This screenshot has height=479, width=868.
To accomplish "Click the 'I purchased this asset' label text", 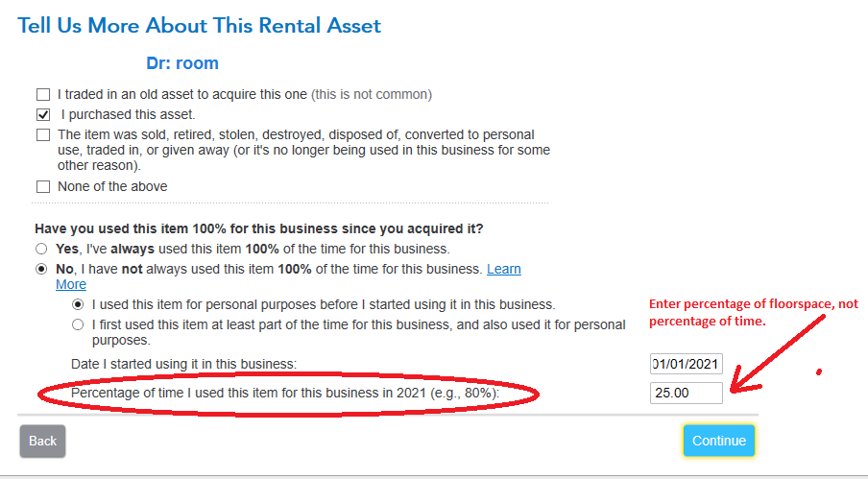I will (x=129, y=114).
